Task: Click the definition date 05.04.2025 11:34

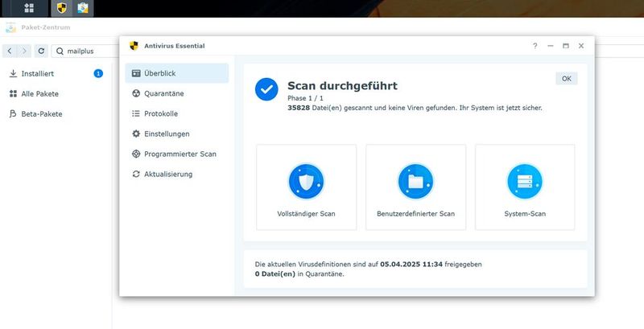Action: [411, 265]
